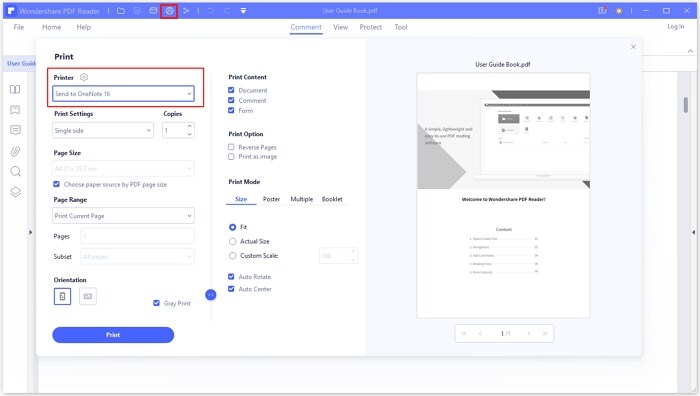This screenshot has height=396, width=700.
Task: Expand the Send to OneNote 16 printer dropdown
Action: tap(123, 94)
